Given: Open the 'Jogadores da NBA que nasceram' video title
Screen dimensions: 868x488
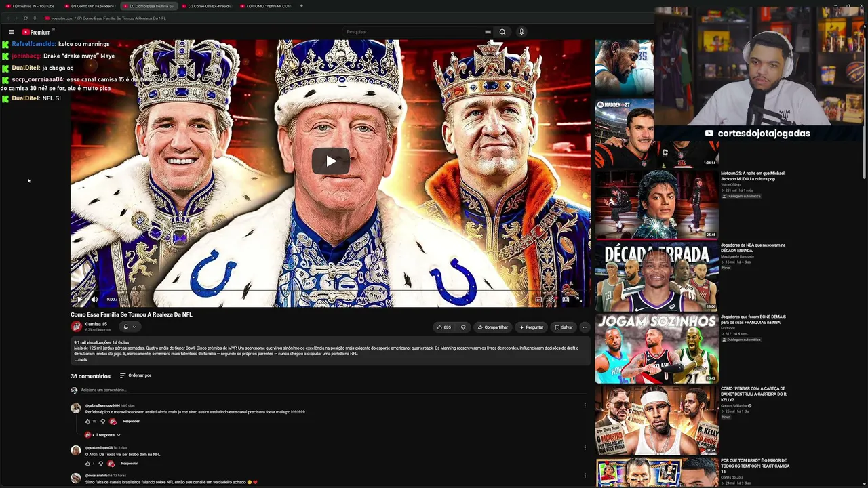Looking at the screenshot, I should (x=753, y=247).
